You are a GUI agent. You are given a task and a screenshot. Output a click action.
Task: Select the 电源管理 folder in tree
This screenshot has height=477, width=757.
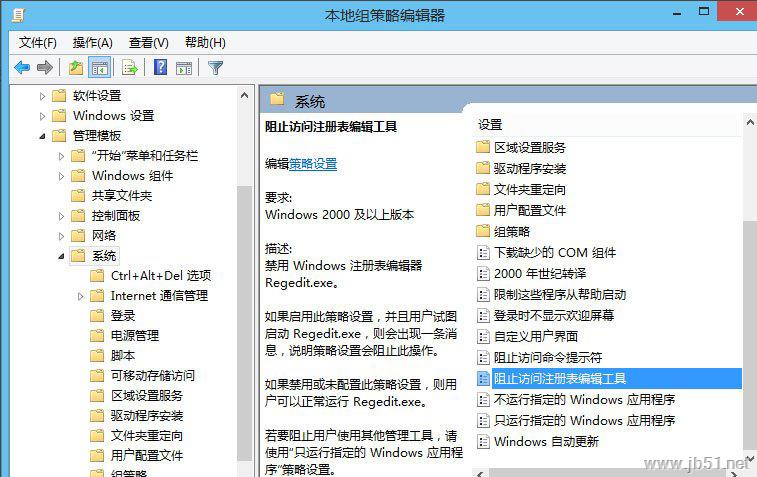coord(134,336)
